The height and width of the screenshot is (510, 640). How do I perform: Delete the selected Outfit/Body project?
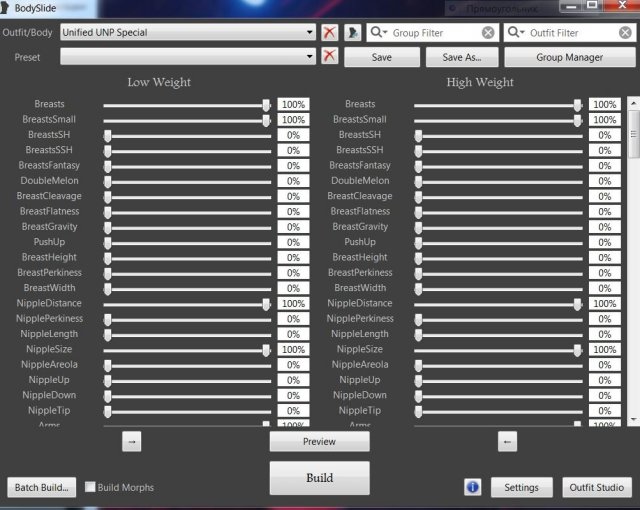[x=330, y=33]
